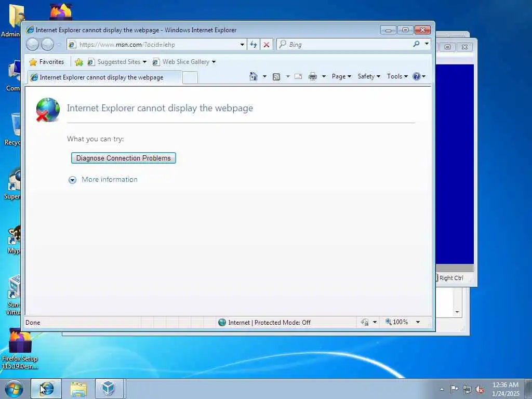
Task: Click VirtualBox cube taskbar icon
Action: (x=109, y=389)
